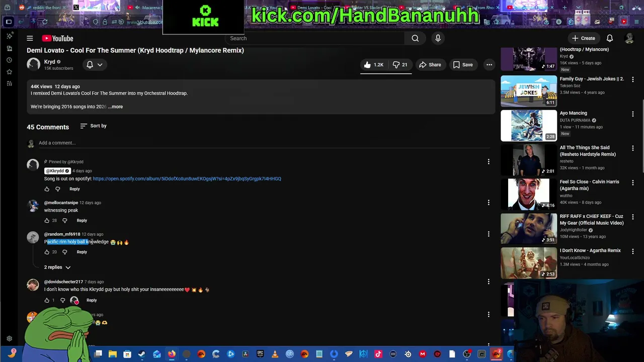
Task: Share the Demi Lovato remix video
Action: tap(430, 65)
